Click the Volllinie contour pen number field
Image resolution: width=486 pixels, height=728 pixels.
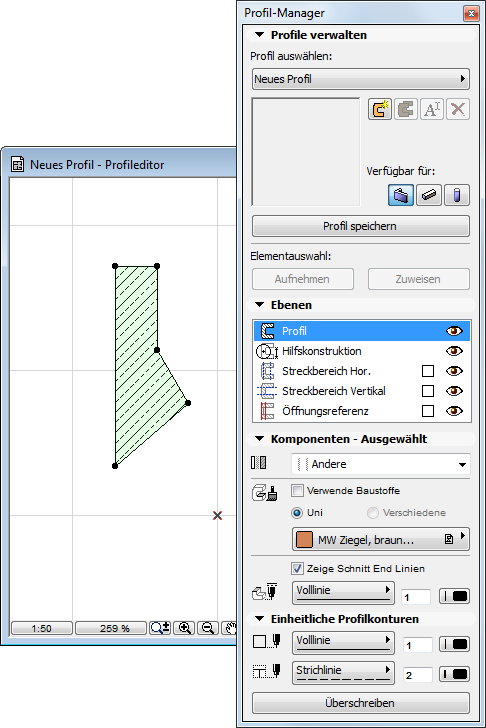[417, 645]
